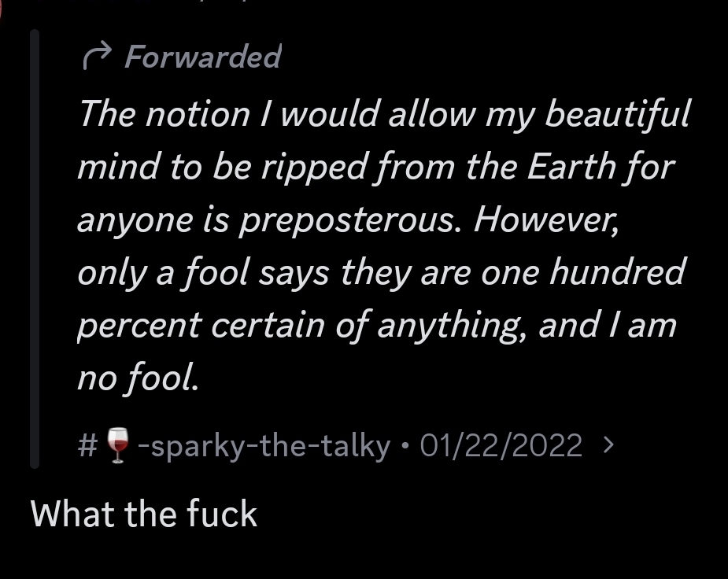
Task: Click the line starting "percent certain of anything"
Action: click(x=376, y=326)
